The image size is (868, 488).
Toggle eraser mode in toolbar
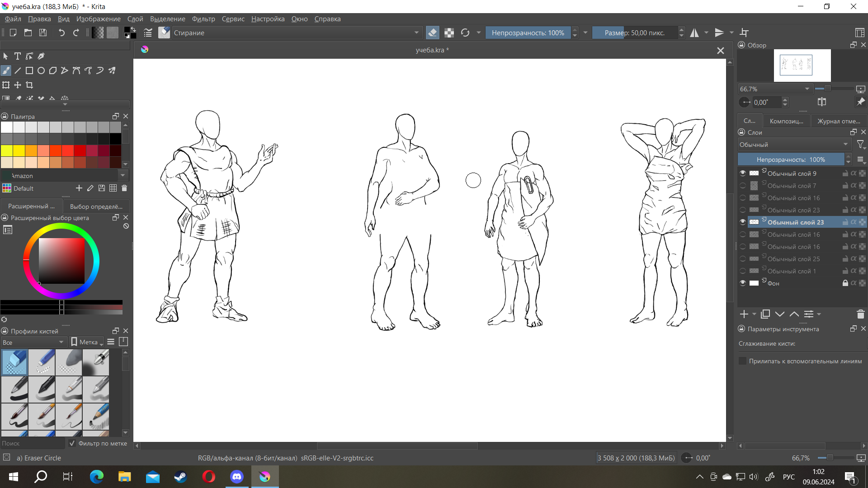tap(432, 33)
